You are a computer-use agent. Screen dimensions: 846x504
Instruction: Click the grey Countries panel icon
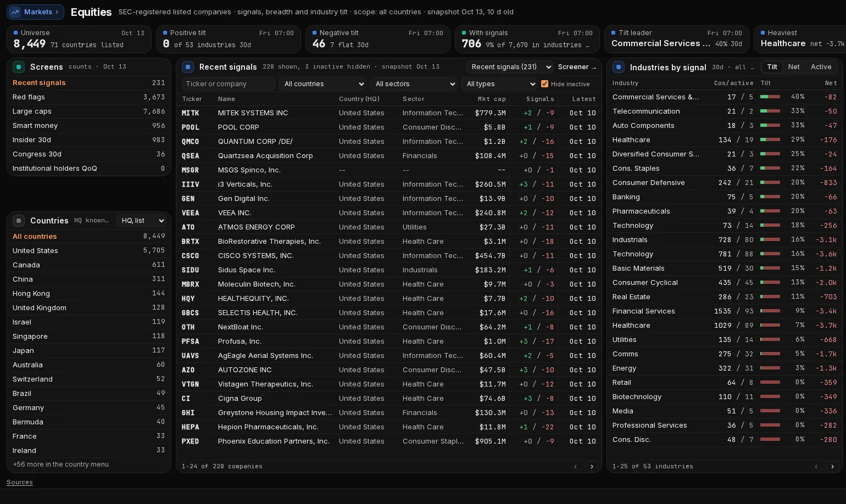tap(19, 221)
